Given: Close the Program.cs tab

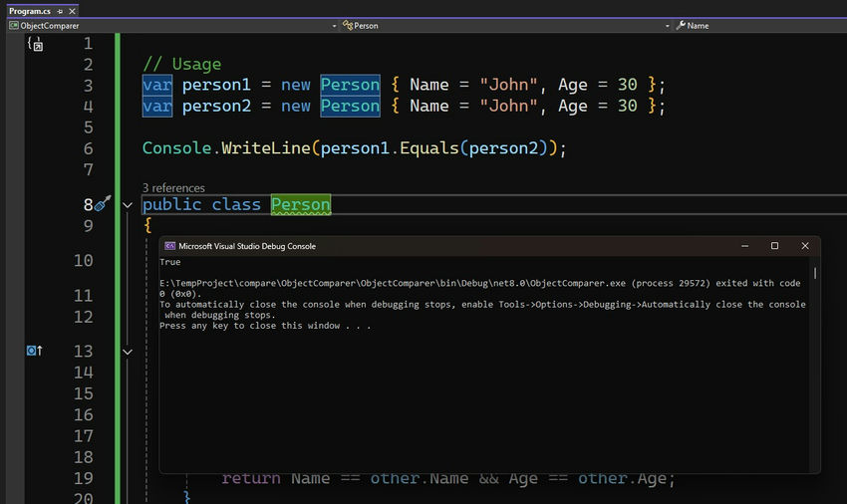Looking at the screenshot, I should coord(73,11).
